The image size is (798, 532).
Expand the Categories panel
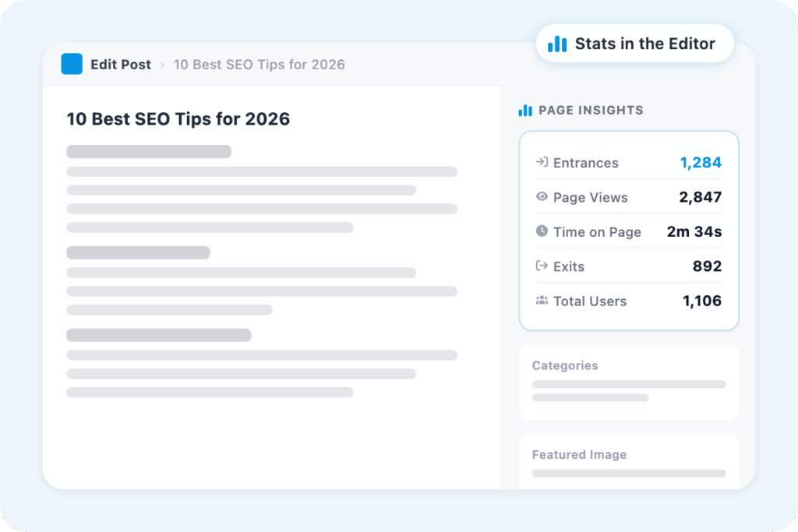pyautogui.click(x=565, y=365)
